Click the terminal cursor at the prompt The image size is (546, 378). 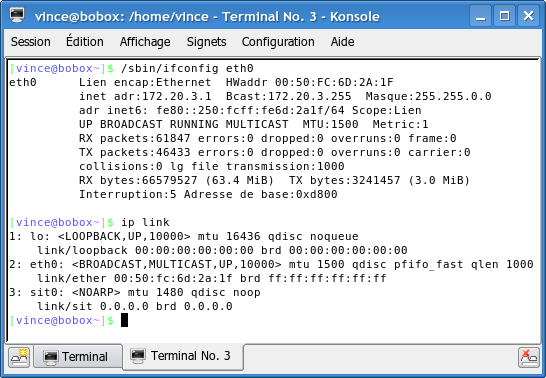pos(124,320)
